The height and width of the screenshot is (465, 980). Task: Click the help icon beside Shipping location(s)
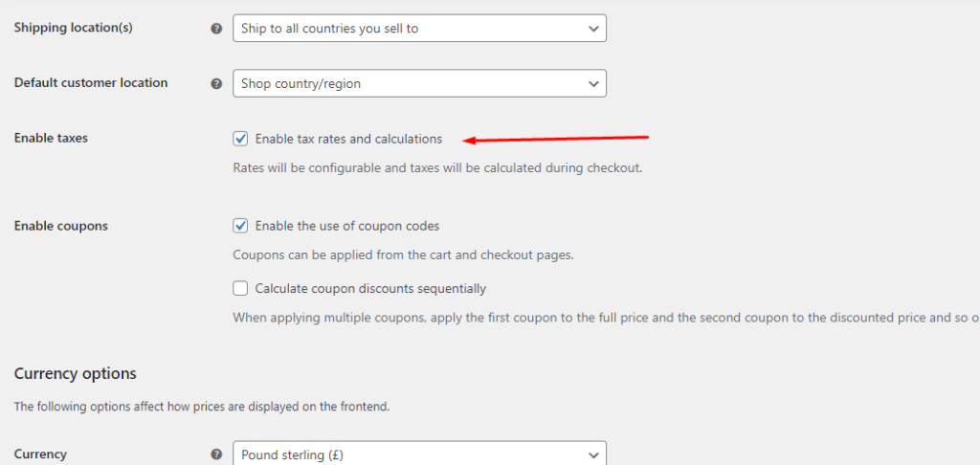click(216, 29)
